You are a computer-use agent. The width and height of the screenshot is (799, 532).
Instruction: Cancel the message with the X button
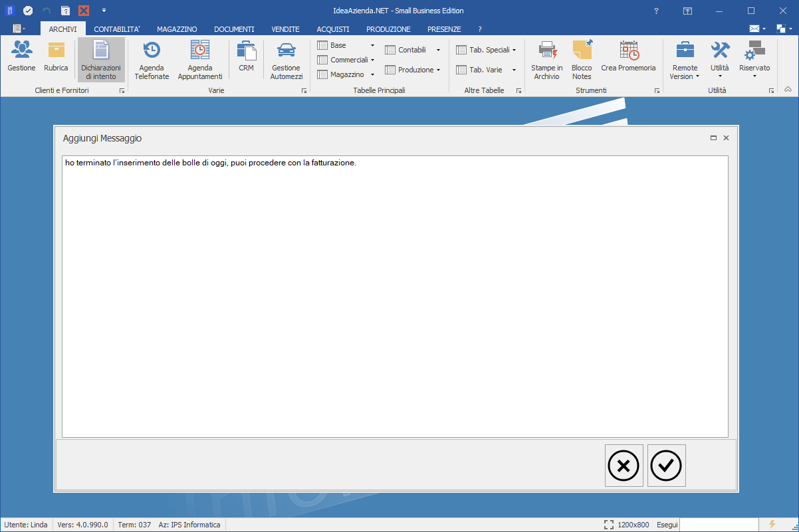tap(624, 466)
